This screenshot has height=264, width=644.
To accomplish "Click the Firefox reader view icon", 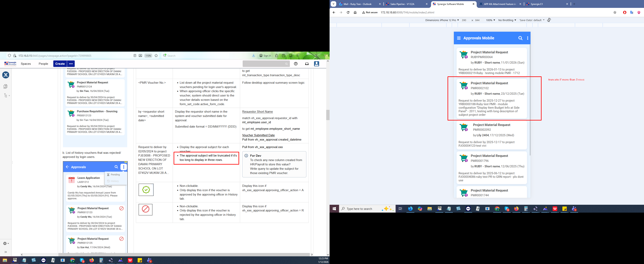I will tap(135, 56).
